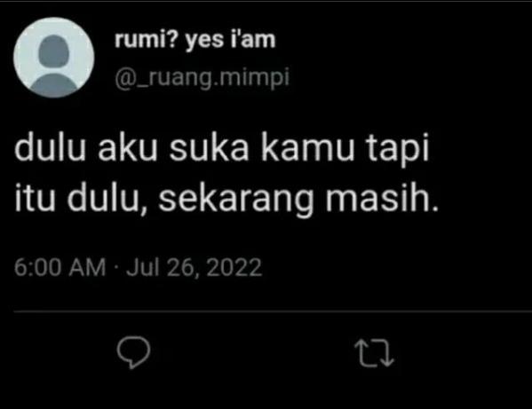Select the 6:00 AM timestamp
532x409 pixels.
click(x=60, y=267)
